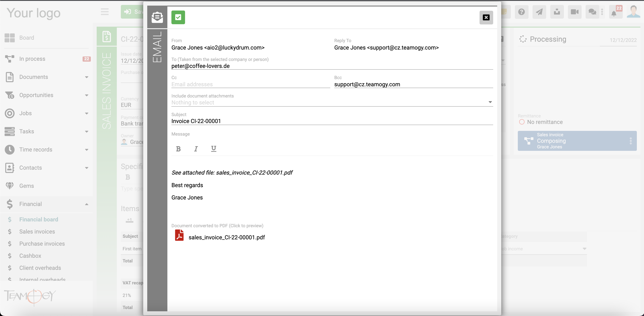Open Sales invoice Composing workflow card
644x316 pixels.
point(577,141)
